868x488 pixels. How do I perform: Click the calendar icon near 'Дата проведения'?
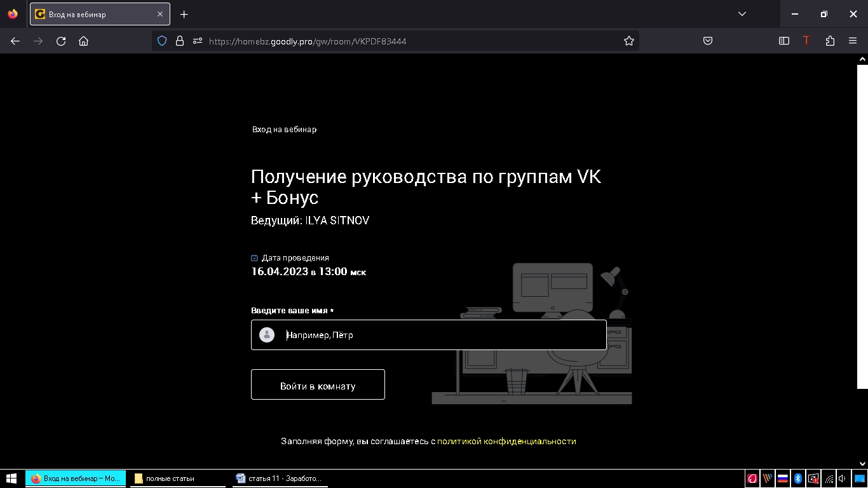(255, 258)
